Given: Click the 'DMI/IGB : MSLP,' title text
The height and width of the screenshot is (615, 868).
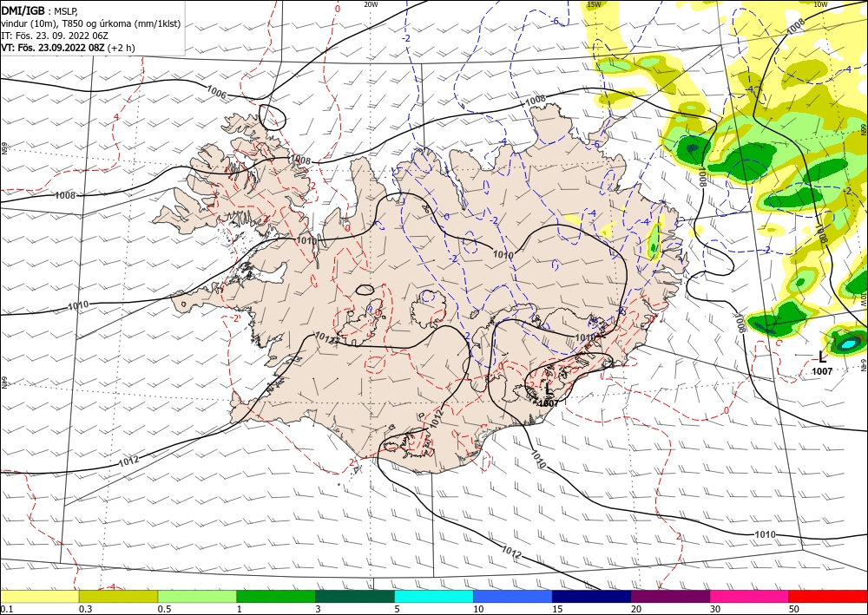Looking at the screenshot, I should [39, 12].
